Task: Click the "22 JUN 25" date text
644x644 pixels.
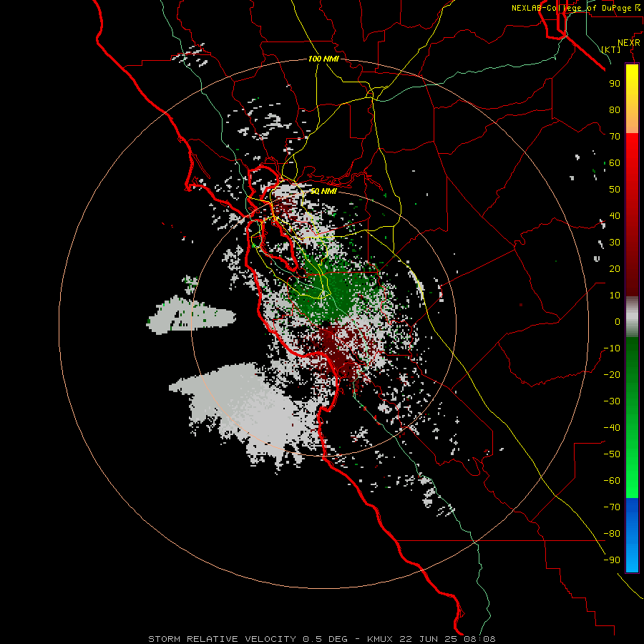Action: click(429, 639)
